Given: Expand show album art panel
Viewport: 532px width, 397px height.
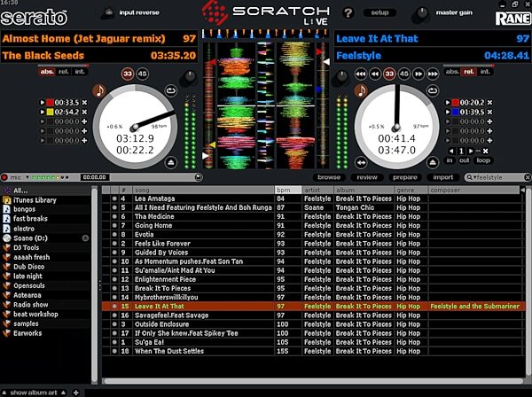Looking at the screenshot, I should 34,393.
